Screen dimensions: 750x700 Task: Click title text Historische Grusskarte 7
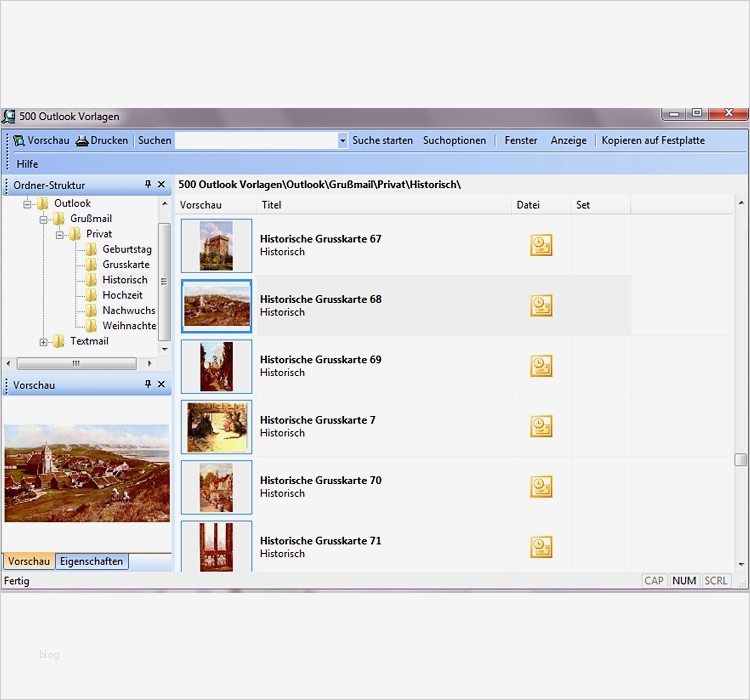pyautogui.click(x=318, y=420)
